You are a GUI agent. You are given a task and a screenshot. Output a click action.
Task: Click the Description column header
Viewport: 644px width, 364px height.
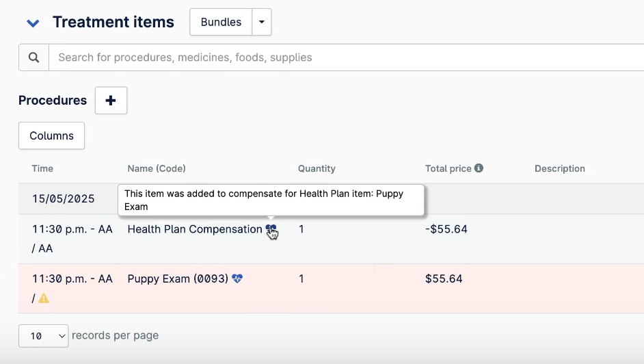click(559, 168)
